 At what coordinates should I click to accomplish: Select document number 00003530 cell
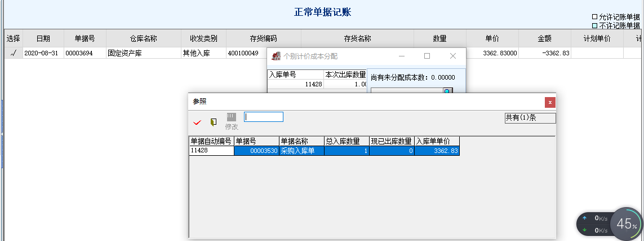pos(257,151)
